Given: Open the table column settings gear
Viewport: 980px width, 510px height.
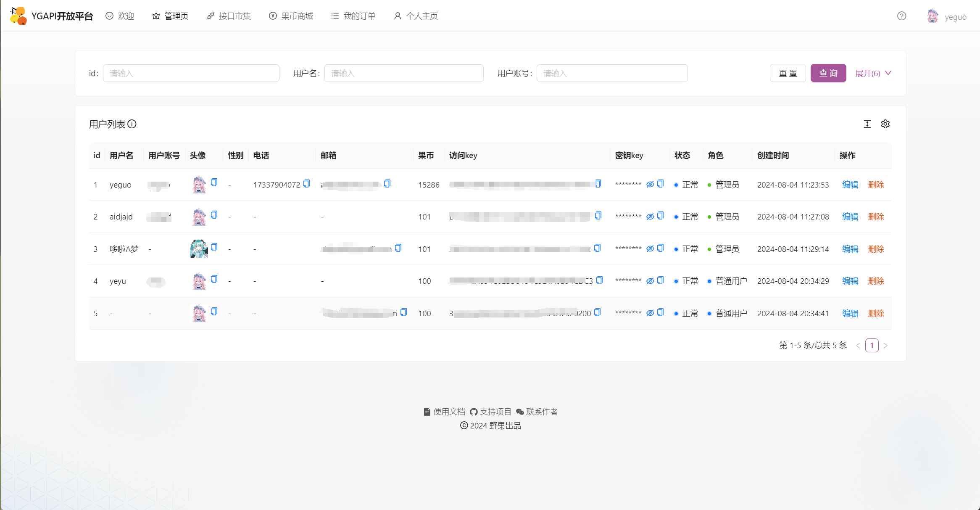Looking at the screenshot, I should [885, 124].
